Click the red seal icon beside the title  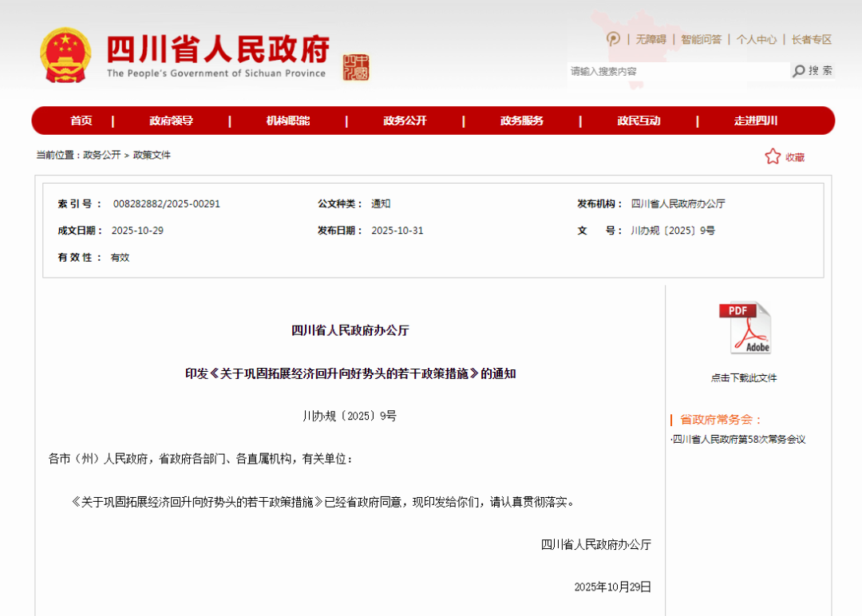356,68
